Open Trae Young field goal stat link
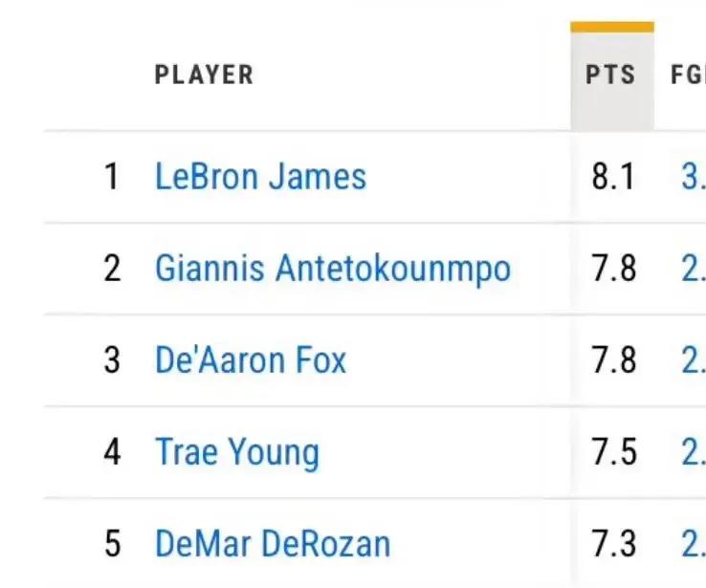This screenshot has width=706, height=588. click(694, 452)
